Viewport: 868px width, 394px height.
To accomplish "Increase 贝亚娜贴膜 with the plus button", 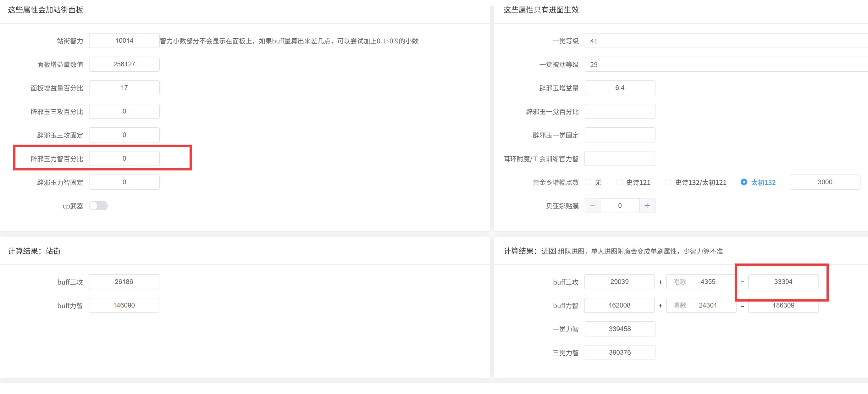I will point(647,206).
